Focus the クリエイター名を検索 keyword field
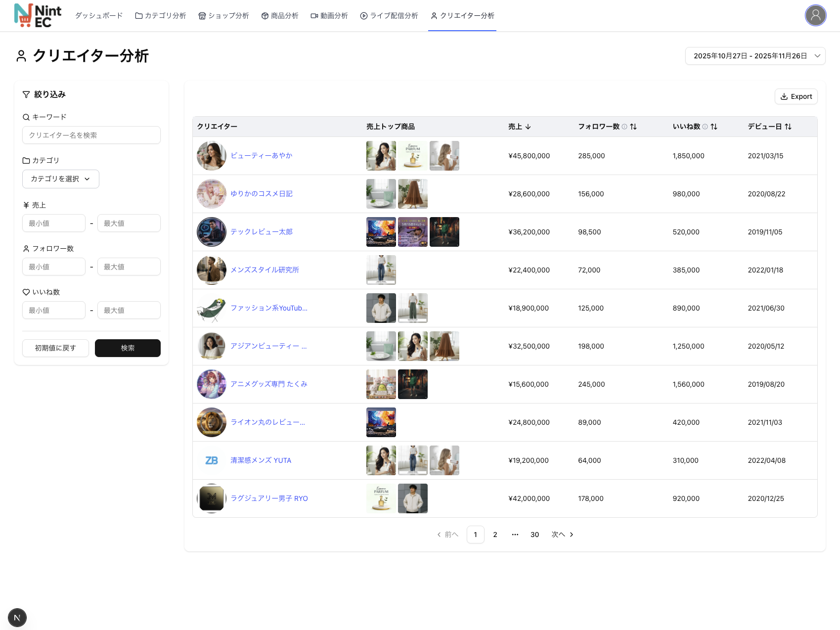840x630 pixels. tap(91, 135)
